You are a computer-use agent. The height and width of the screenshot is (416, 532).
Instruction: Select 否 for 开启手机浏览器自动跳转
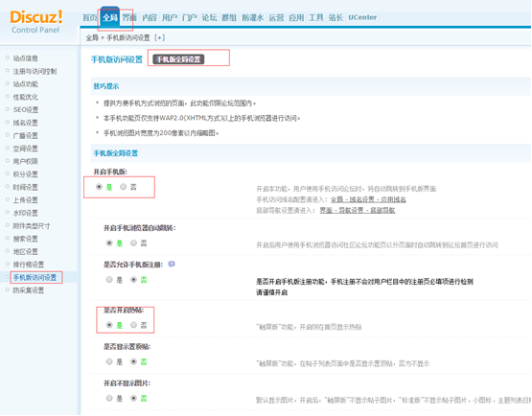point(133,243)
